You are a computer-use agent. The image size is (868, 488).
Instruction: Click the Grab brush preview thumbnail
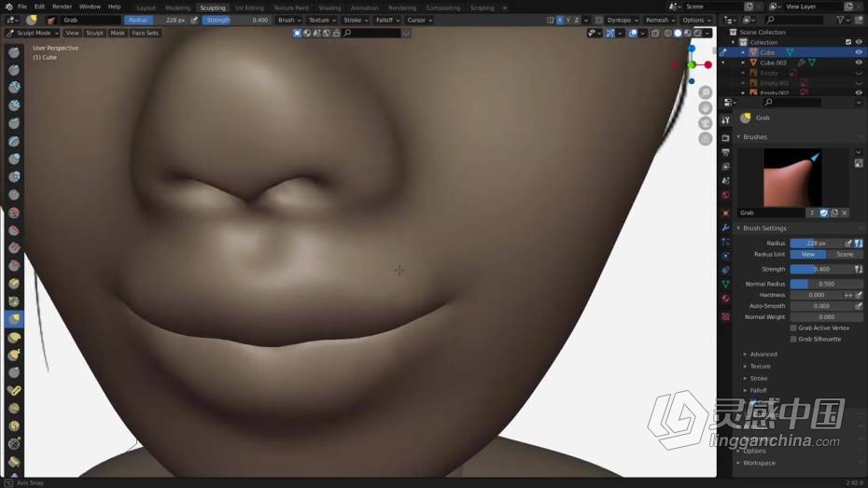click(792, 178)
